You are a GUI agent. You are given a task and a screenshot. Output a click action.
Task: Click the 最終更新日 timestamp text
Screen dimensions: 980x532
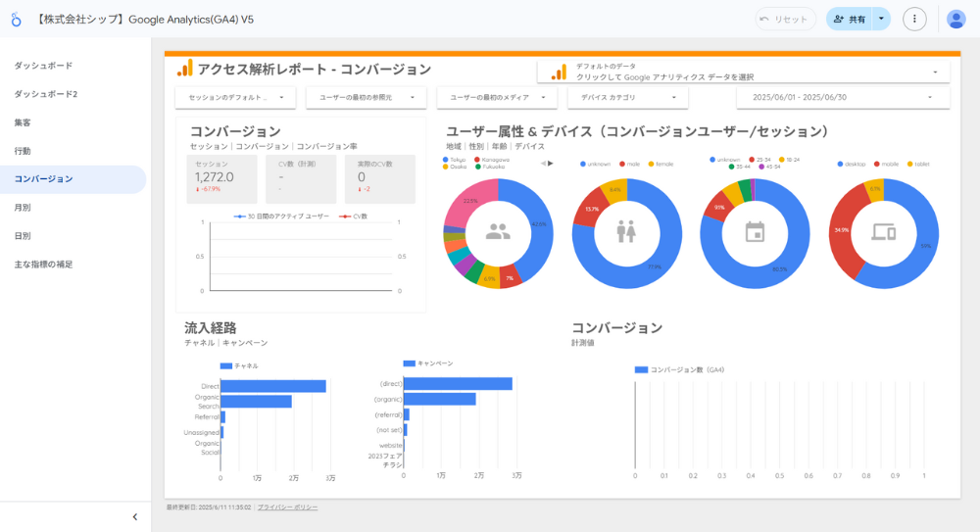(x=209, y=507)
